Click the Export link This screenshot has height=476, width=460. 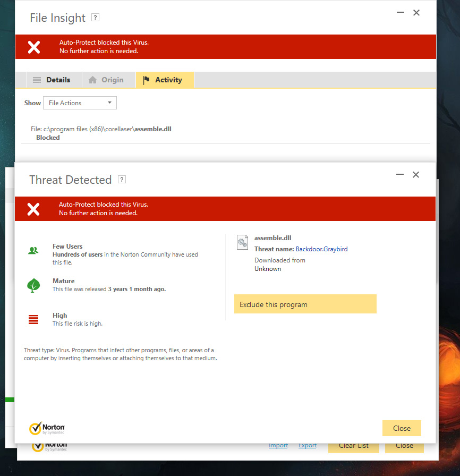(x=308, y=446)
